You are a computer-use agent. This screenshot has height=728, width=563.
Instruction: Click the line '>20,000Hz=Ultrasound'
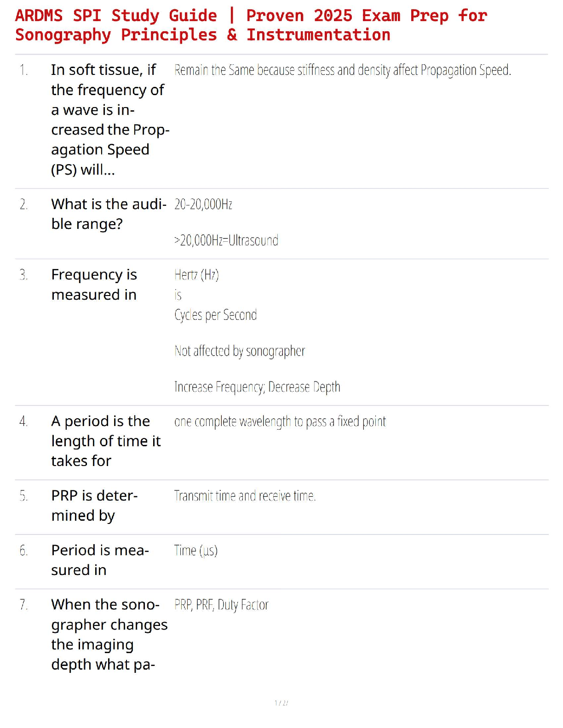226,240
